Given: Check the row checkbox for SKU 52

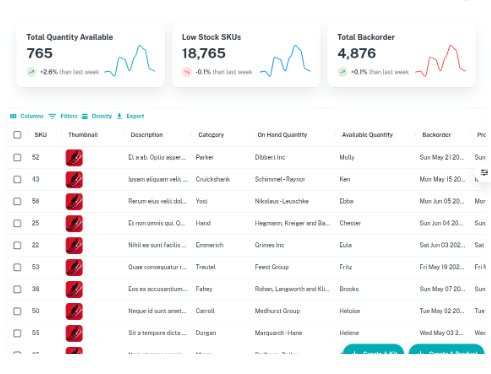Looking at the screenshot, I should [x=17, y=157].
